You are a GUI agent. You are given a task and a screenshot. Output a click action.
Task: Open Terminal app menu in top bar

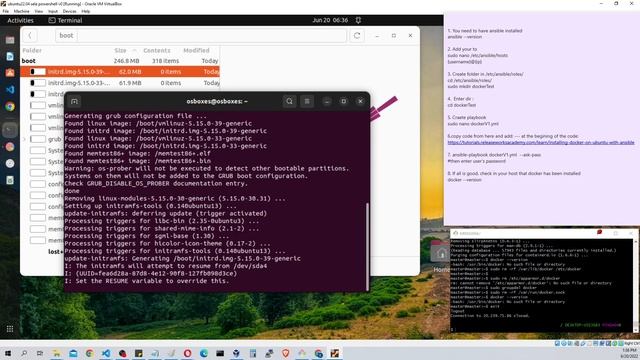[65, 20]
